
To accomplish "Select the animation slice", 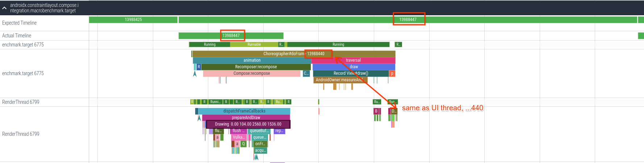I will tap(252, 60).
